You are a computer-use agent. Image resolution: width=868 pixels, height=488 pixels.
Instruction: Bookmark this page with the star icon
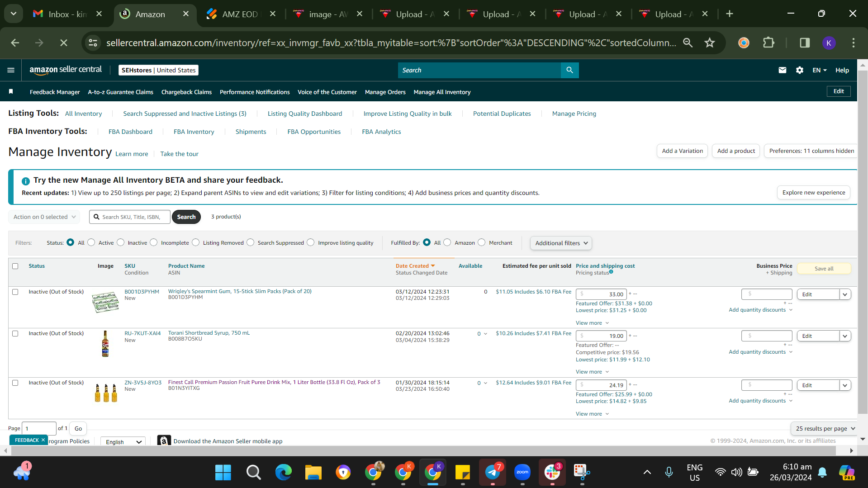click(x=709, y=43)
